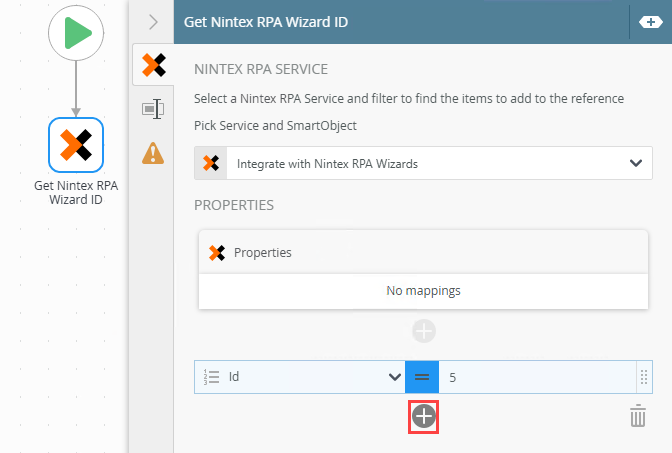Add a new filter with the dark plus button
This screenshot has height=453, width=672.
point(424,417)
